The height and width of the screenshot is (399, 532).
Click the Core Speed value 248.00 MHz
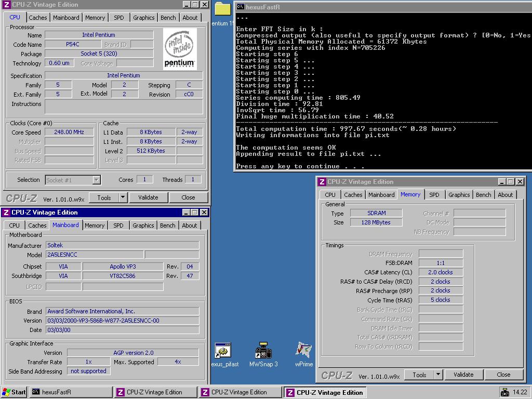[x=69, y=132]
